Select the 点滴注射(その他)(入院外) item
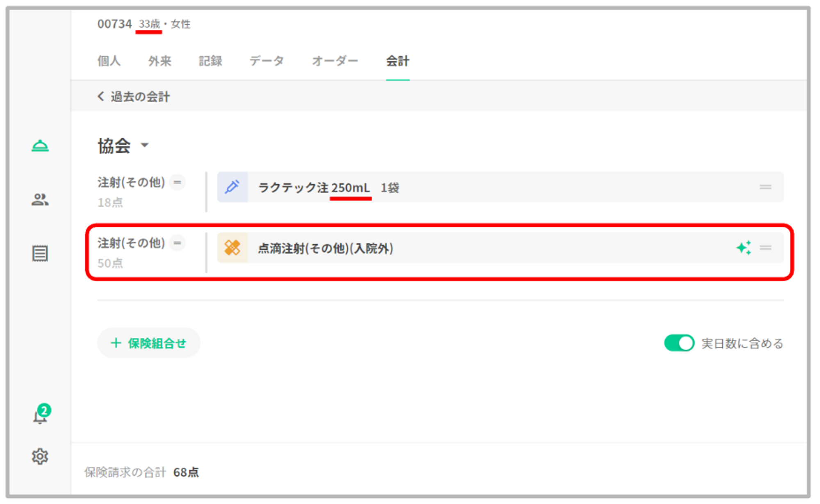The width and height of the screenshot is (820, 504). [x=326, y=248]
